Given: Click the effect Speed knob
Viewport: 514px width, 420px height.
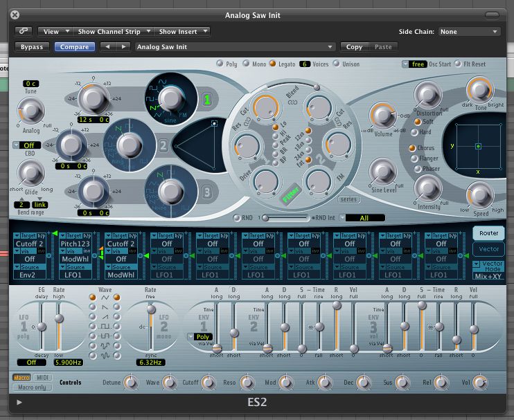Looking at the screenshot, I should [x=480, y=195].
